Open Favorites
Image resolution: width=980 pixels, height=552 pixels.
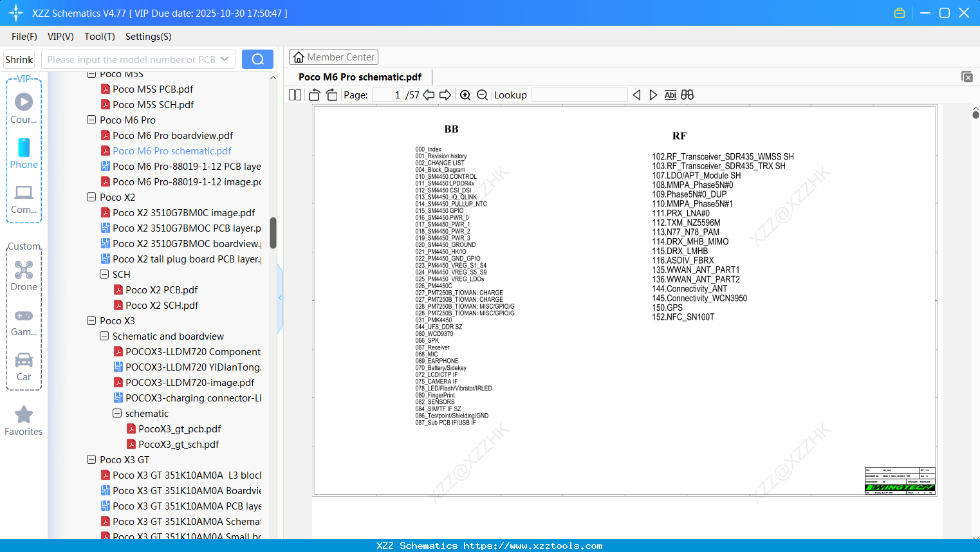(x=24, y=421)
